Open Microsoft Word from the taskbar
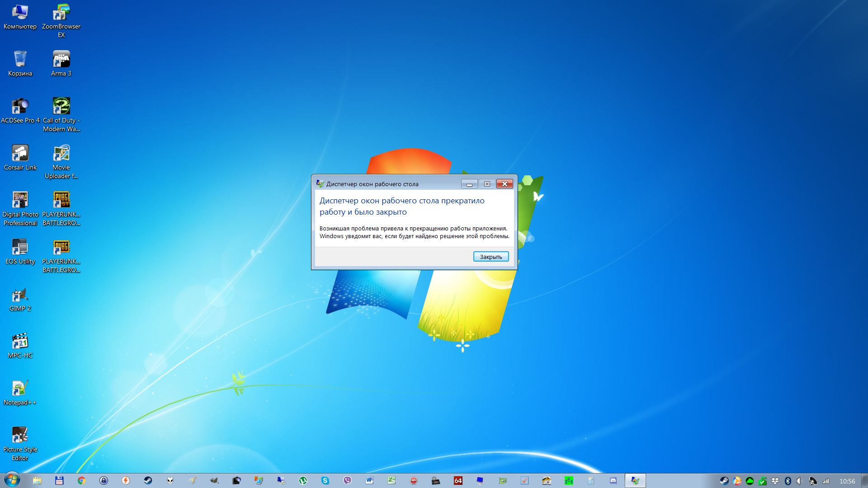 click(369, 480)
